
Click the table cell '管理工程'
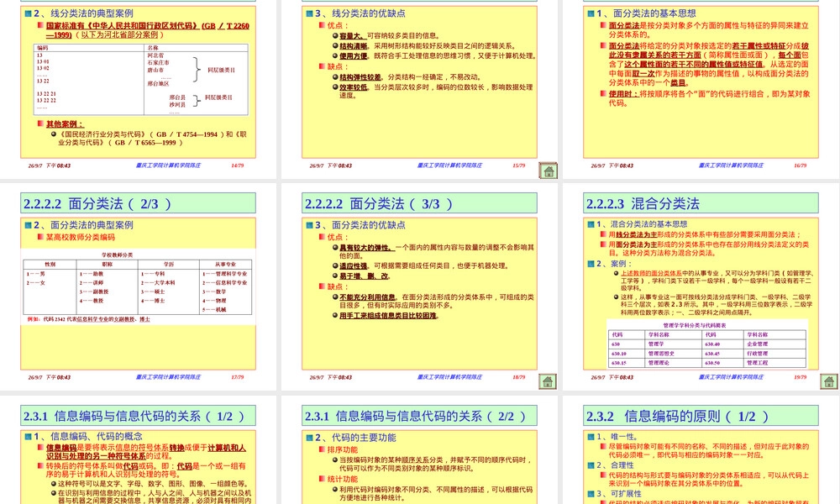(757, 363)
